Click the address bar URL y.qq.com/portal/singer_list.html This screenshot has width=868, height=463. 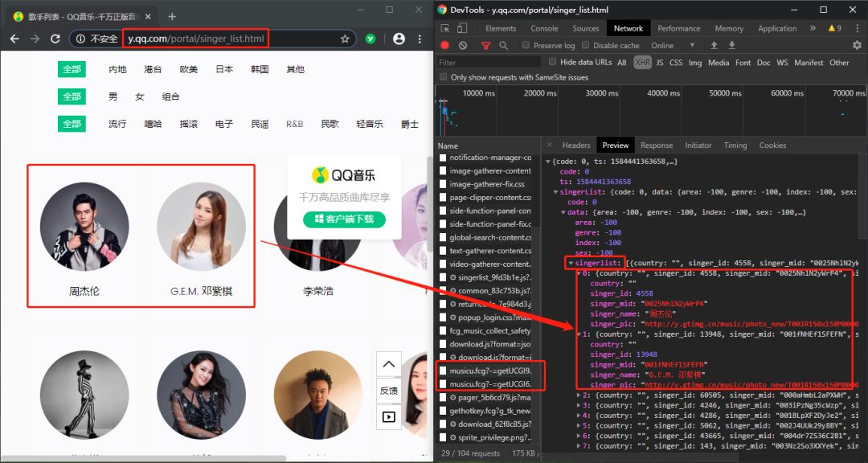(x=196, y=39)
